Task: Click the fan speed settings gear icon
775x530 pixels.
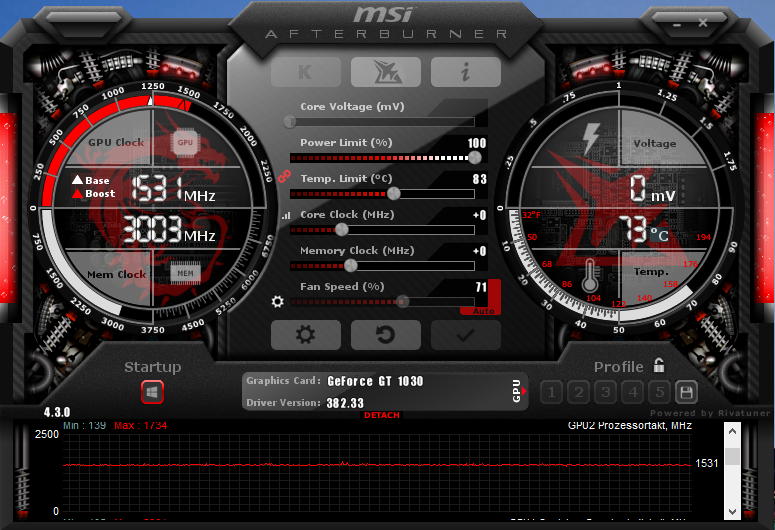Action: (278, 301)
